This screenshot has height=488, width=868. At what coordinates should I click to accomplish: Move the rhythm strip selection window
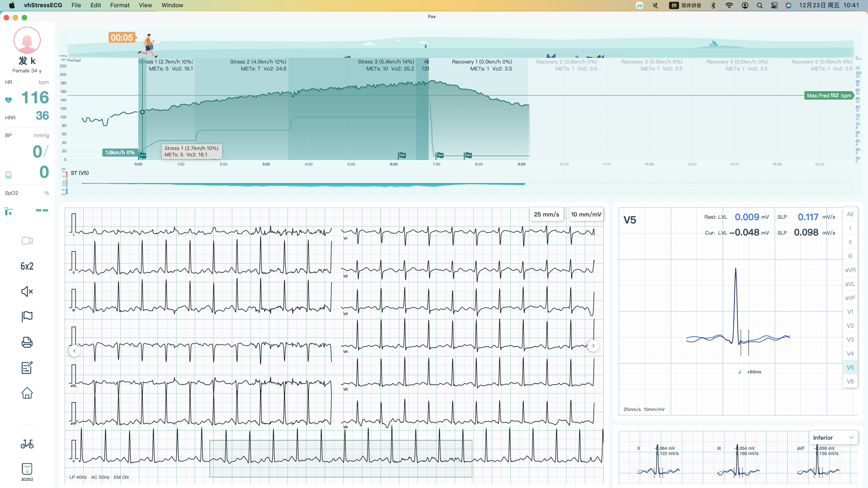[x=341, y=458]
